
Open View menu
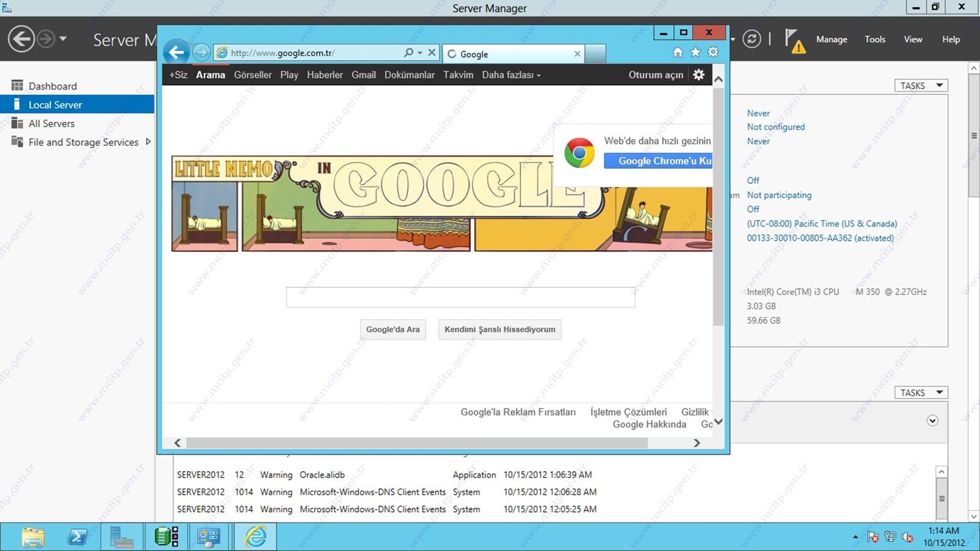pos(913,40)
